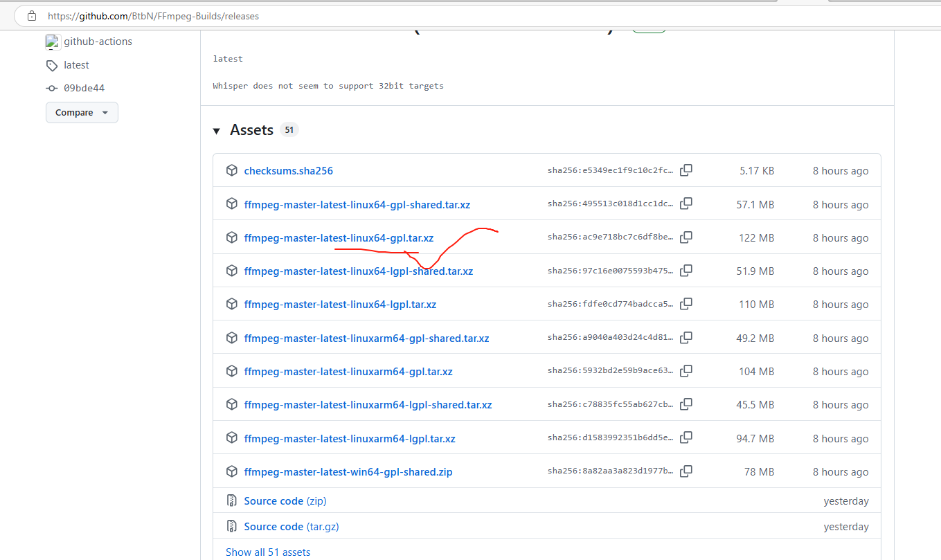Click package icon beside linuxarm64-lgpl-shared.tar.xz

pos(232,405)
